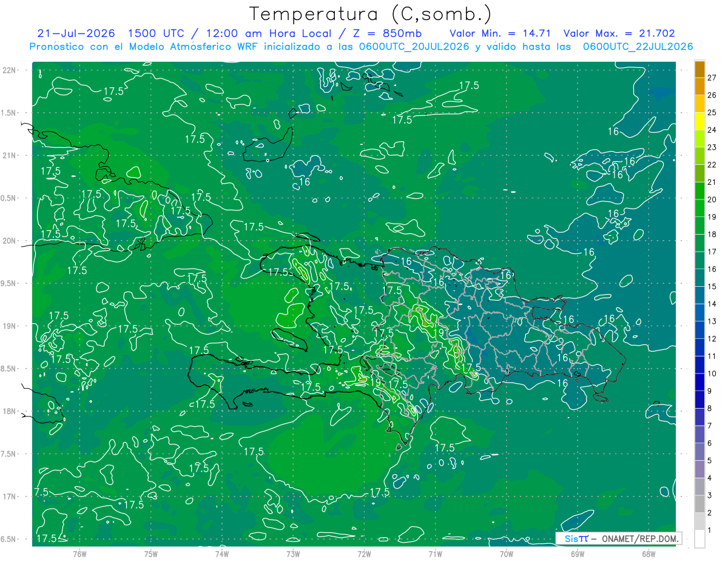Click the color scale label '2'
Image resolution: width=728 pixels, height=562 pixels.
tap(710, 513)
